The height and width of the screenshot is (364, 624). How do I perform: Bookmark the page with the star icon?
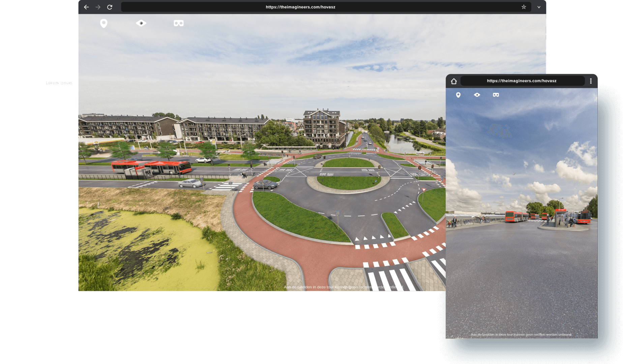[524, 7]
